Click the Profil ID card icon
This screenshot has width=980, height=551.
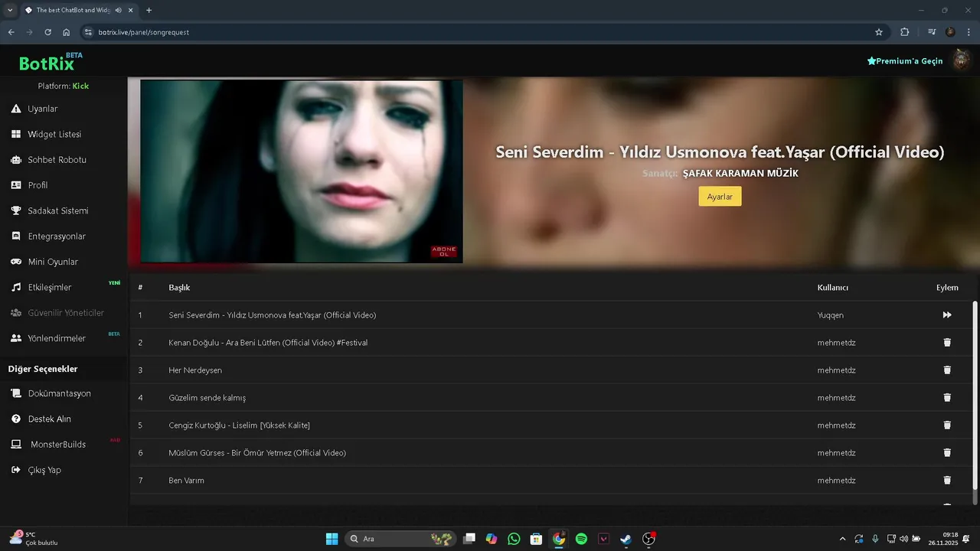coord(16,185)
